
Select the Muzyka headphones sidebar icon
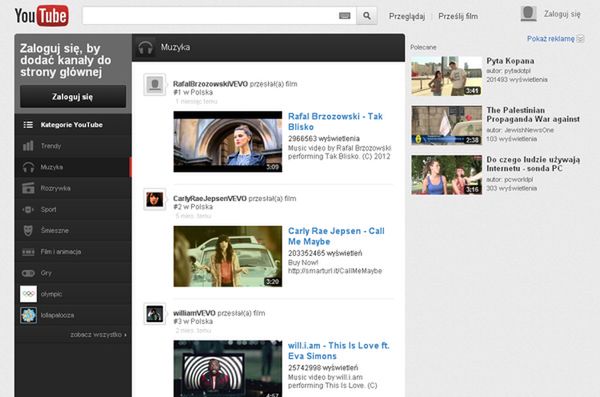click(28, 167)
